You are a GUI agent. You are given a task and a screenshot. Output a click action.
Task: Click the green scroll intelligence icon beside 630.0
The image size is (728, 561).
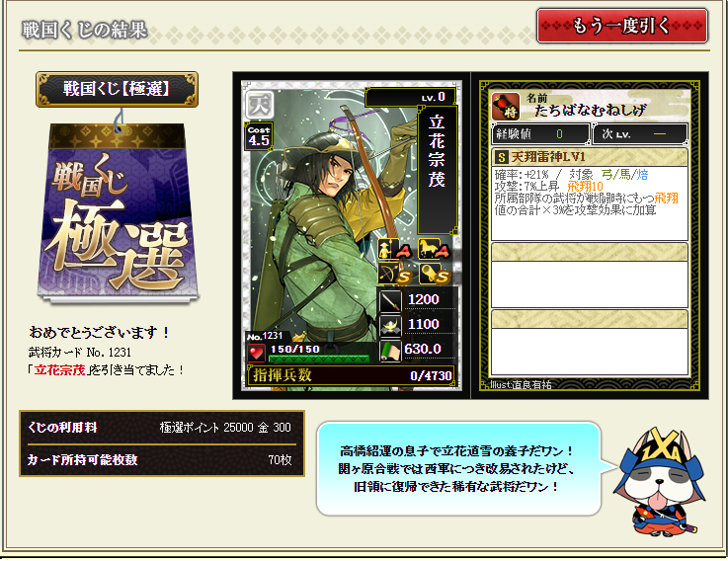[390, 351]
